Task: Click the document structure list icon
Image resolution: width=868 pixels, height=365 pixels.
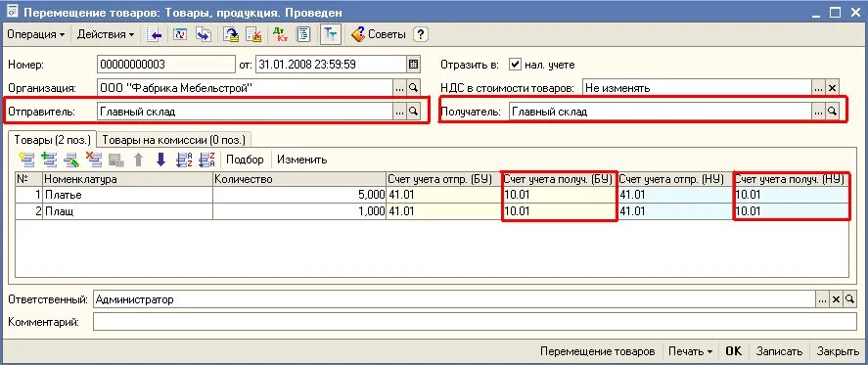Action: point(304,34)
